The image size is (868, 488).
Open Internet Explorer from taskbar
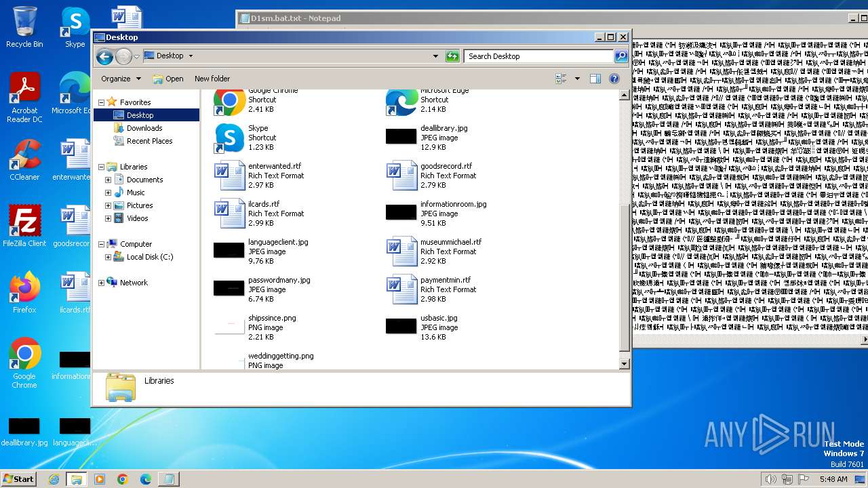[54, 479]
